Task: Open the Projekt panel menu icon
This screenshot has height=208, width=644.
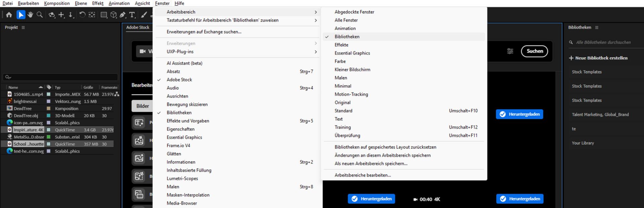Action: click(23, 27)
